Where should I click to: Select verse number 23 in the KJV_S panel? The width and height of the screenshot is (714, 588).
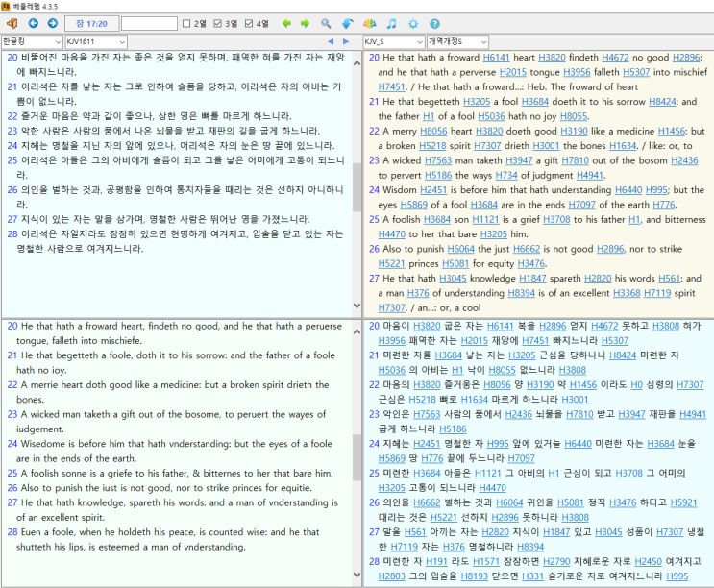(x=375, y=160)
